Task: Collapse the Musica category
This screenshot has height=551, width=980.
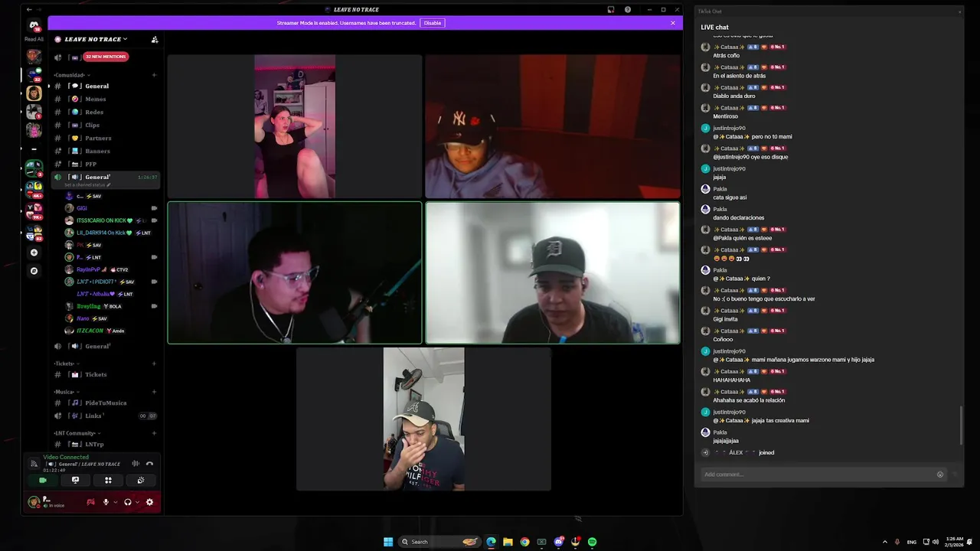Action: point(66,392)
